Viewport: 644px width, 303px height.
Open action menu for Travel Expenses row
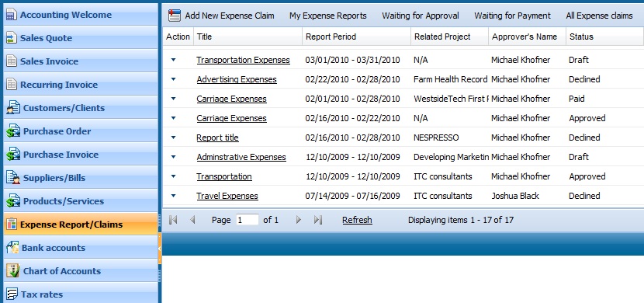173,196
